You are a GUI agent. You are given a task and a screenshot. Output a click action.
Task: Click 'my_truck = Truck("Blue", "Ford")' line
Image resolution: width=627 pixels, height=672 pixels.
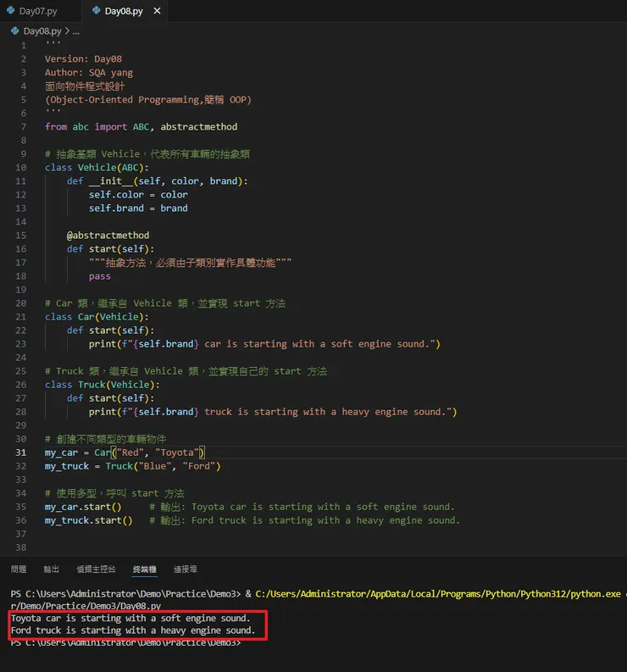(x=133, y=466)
